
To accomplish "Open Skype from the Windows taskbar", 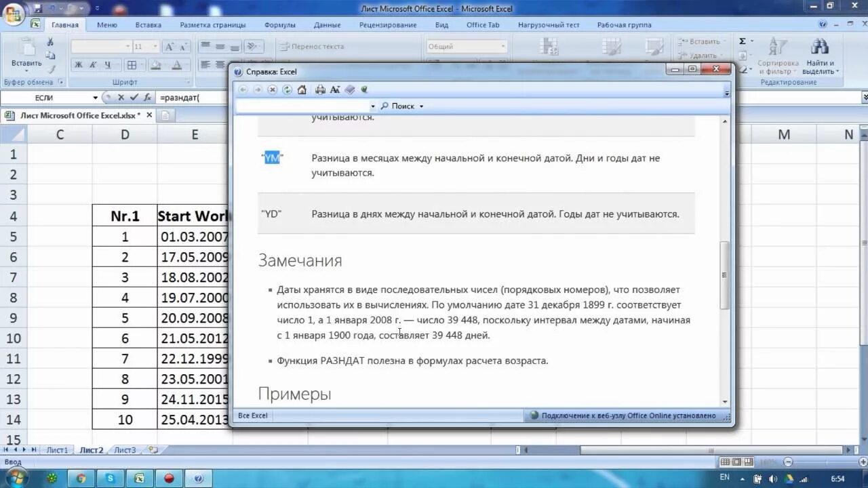I will click(110, 478).
